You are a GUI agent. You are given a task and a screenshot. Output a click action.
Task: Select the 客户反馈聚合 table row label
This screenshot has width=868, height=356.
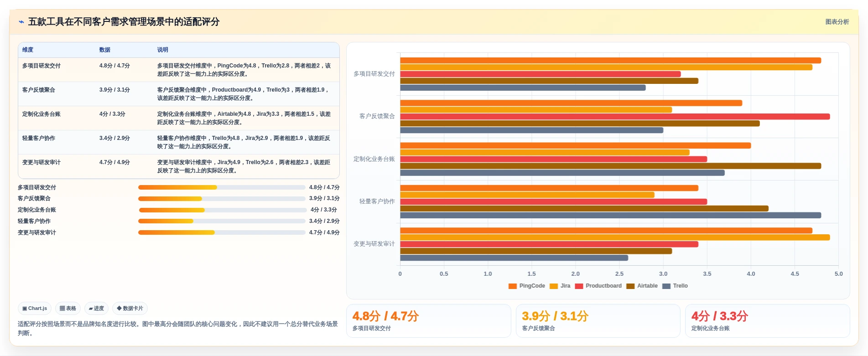click(39, 90)
